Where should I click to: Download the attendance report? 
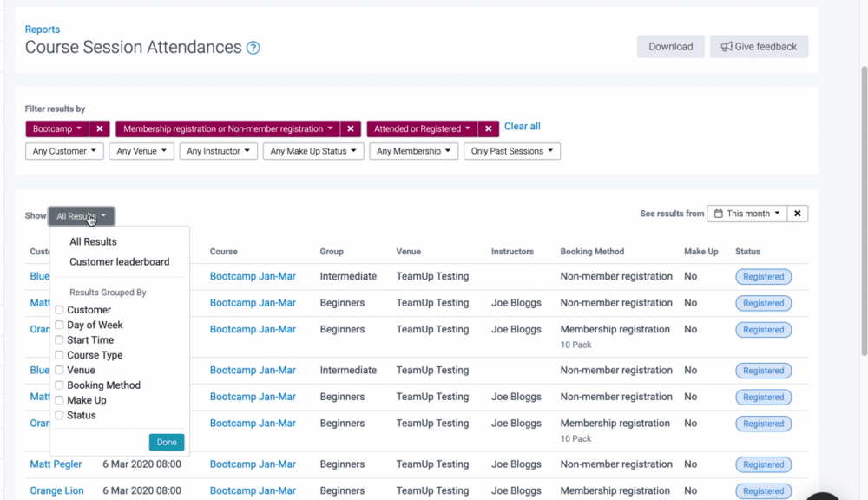[670, 47]
